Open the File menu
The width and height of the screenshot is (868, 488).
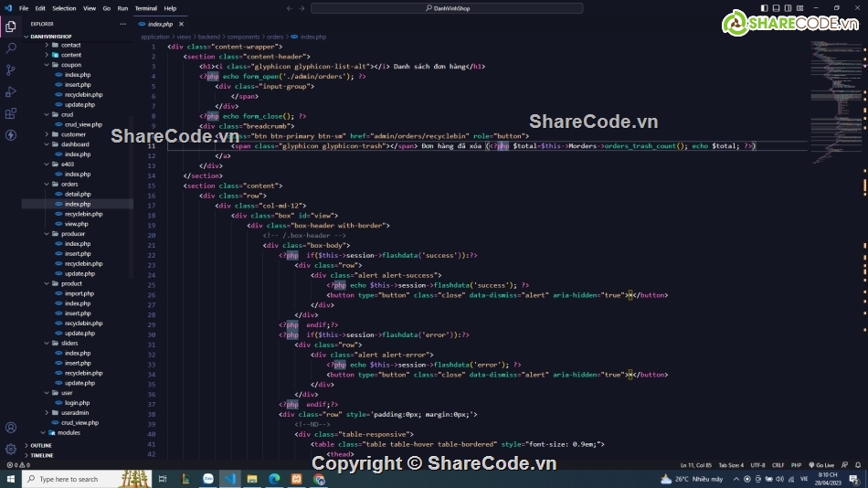(x=24, y=8)
